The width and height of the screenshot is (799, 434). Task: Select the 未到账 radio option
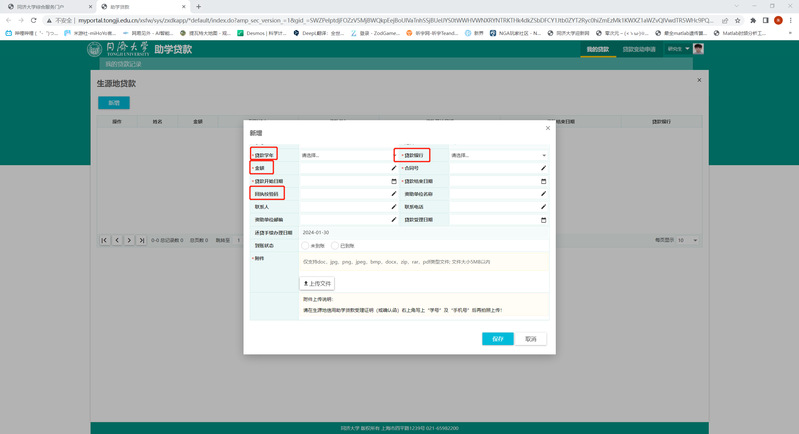pyautogui.click(x=305, y=245)
